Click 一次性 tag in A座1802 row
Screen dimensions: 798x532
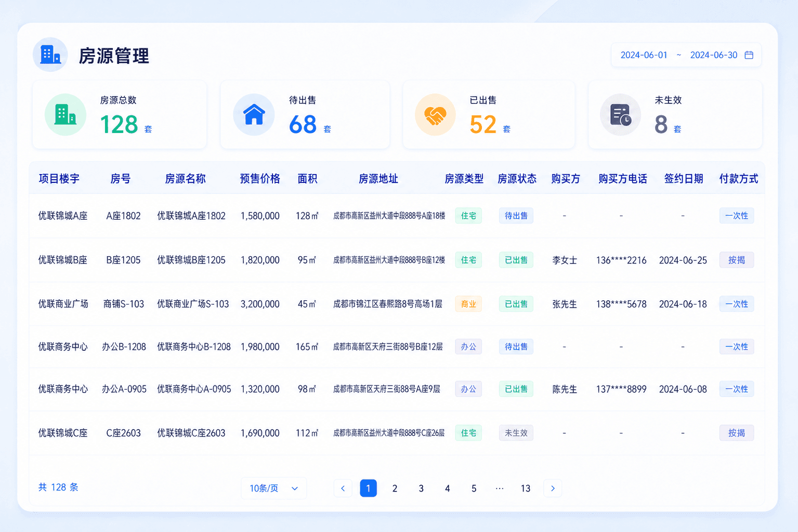pyautogui.click(x=737, y=216)
